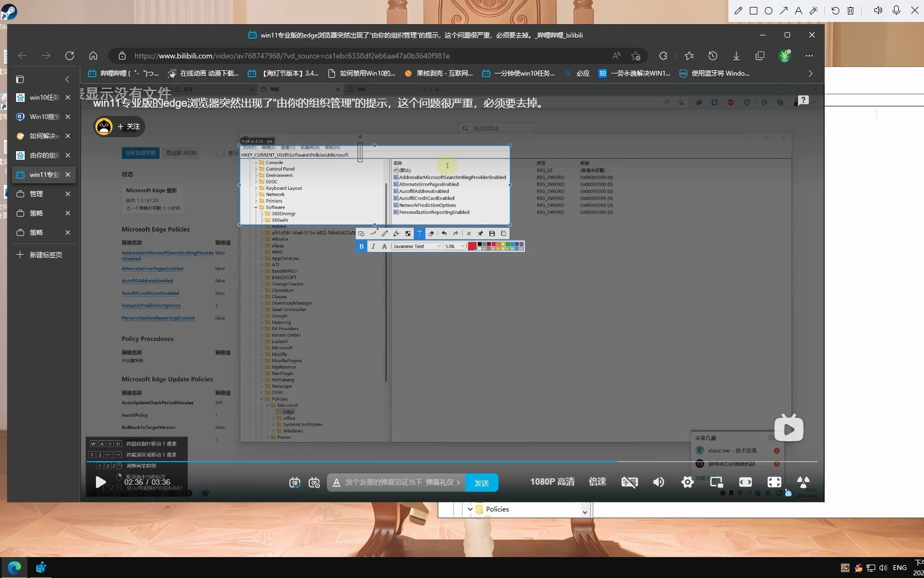Image resolution: width=924 pixels, height=578 pixels.
Task: Toggle microphone in recording toolbar
Action: [x=896, y=11]
